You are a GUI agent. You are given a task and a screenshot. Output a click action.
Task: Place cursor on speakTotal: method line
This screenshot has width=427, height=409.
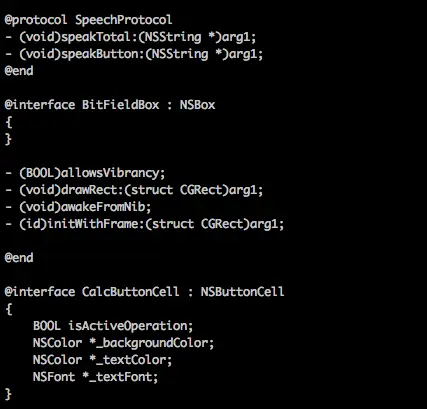click(x=131, y=37)
